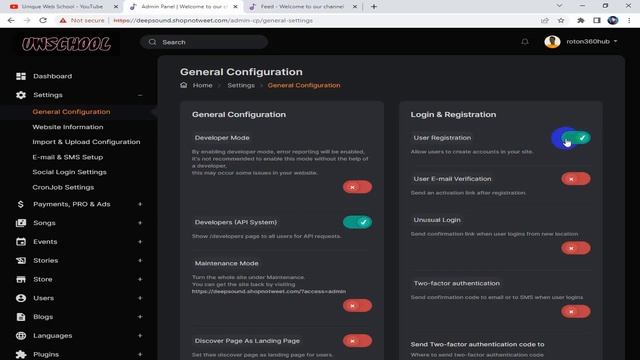Open browser extensions puzzle icon
The image size is (640, 360).
click(581, 20)
